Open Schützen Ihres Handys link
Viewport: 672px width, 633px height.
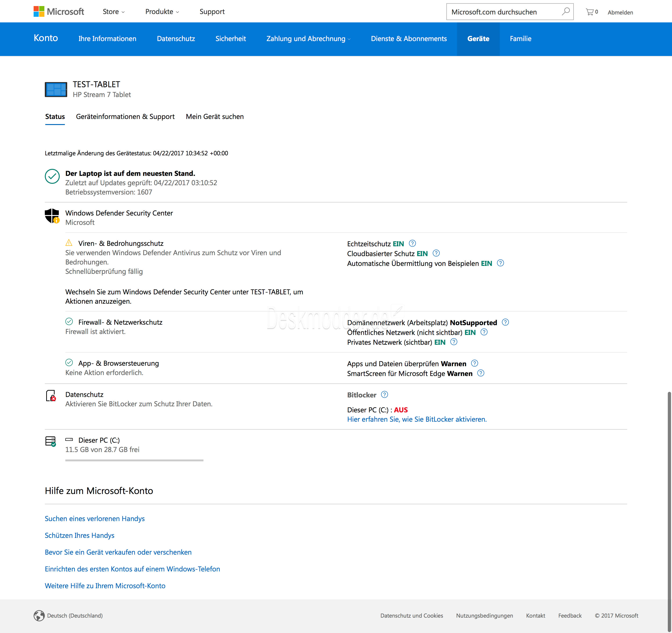(x=79, y=535)
